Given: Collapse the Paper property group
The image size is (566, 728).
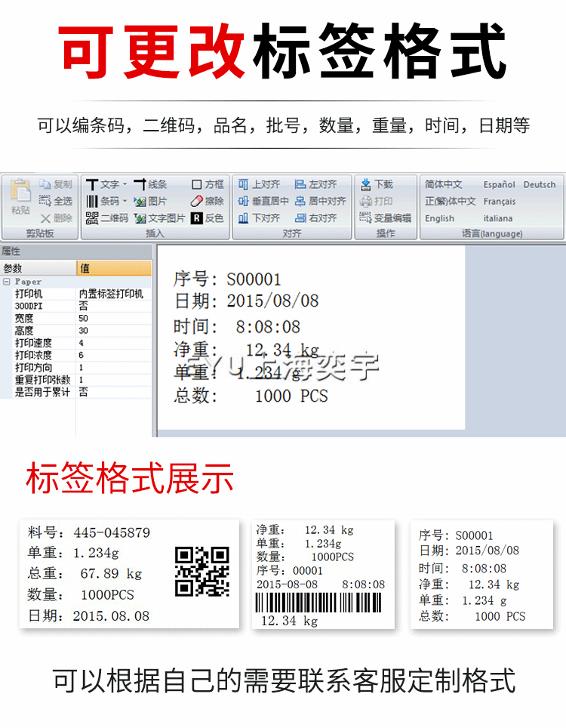Looking at the screenshot, I should point(7,282).
